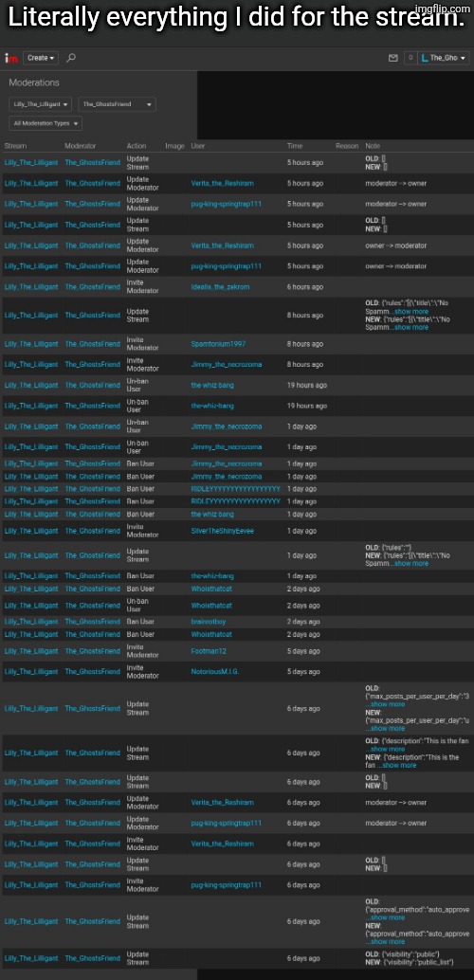Viewport: 474px width, 980px height.
Task: Click Invite Moderator action in Idealis_the_zekrom row
Action: tap(142, 287)
